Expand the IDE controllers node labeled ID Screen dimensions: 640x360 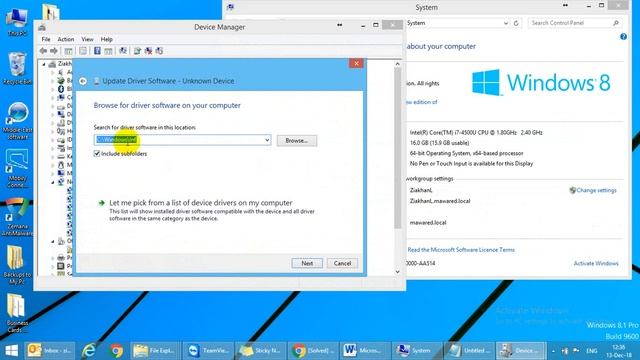53,140
